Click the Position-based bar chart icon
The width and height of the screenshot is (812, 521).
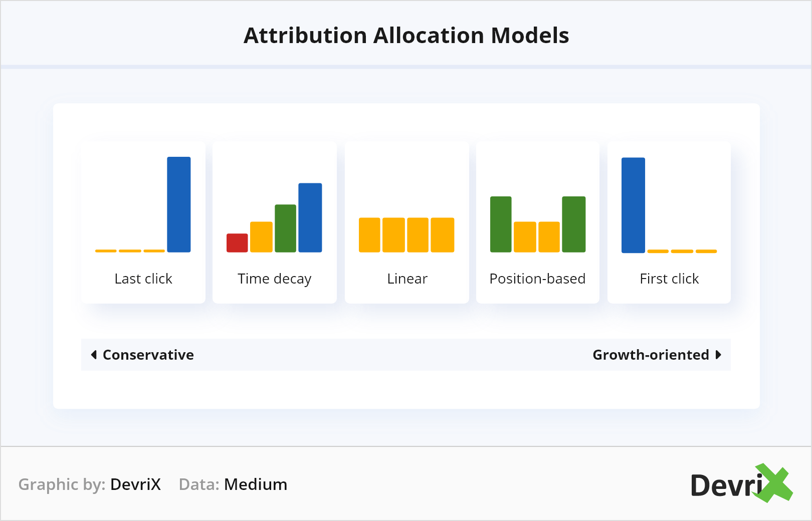pos(538,224)
